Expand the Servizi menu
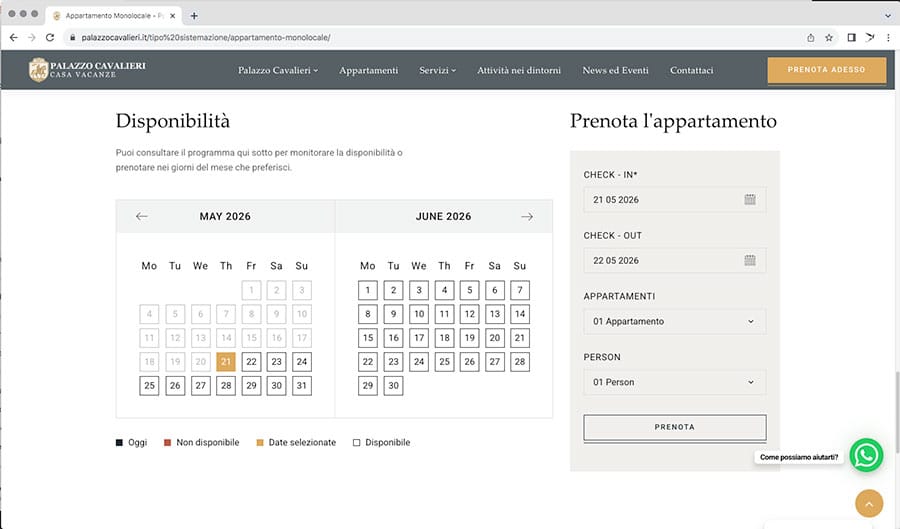This screenshot has height=529, width=900. click(x=437, y=70)
